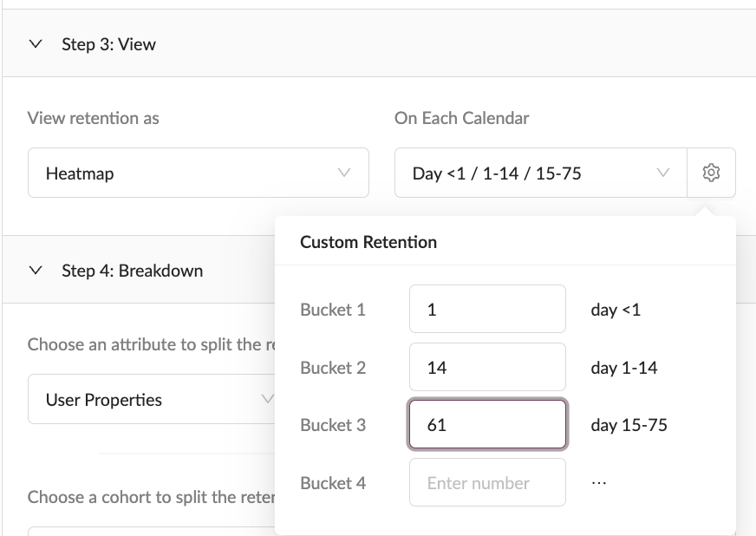Click the "View retention as" label
Screen dimensions: 756x536
tap(94, 118)
